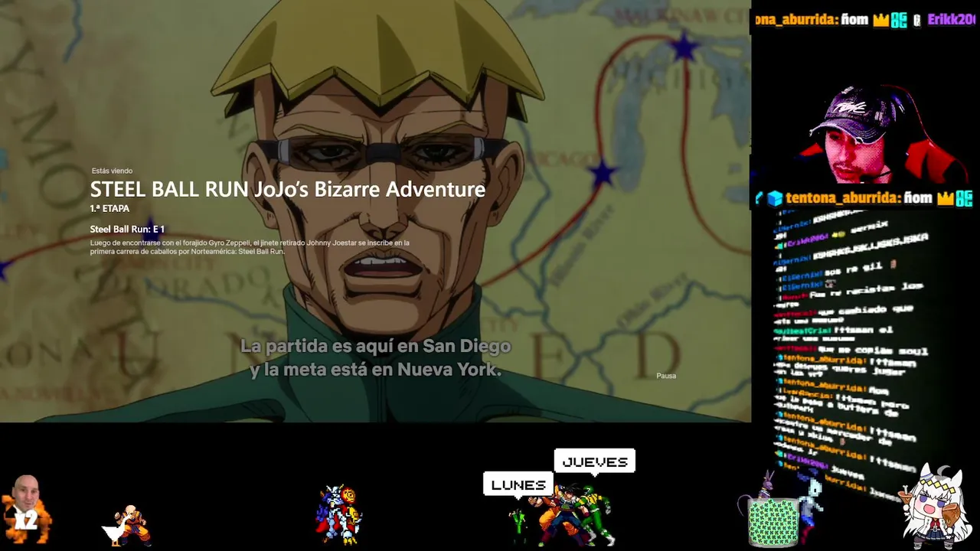Click the episode synopsis about Gyro Zeppeli
980x551 pixels.
[x=250, y=246]
